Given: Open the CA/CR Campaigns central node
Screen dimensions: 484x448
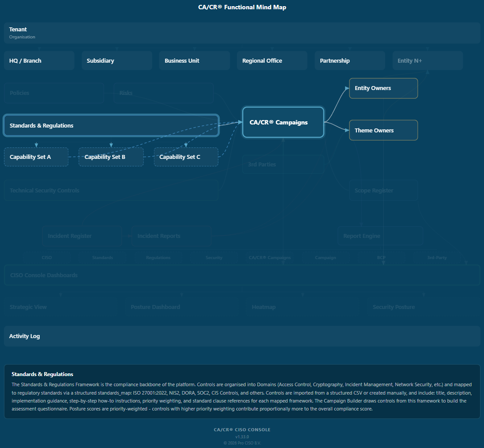Looking at the screenshot, I should click(283, 122).
